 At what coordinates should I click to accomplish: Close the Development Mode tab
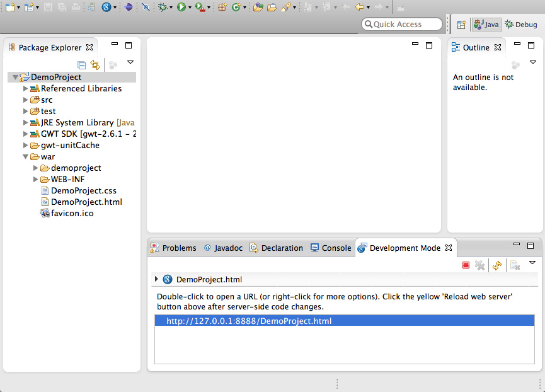point(449,248)
